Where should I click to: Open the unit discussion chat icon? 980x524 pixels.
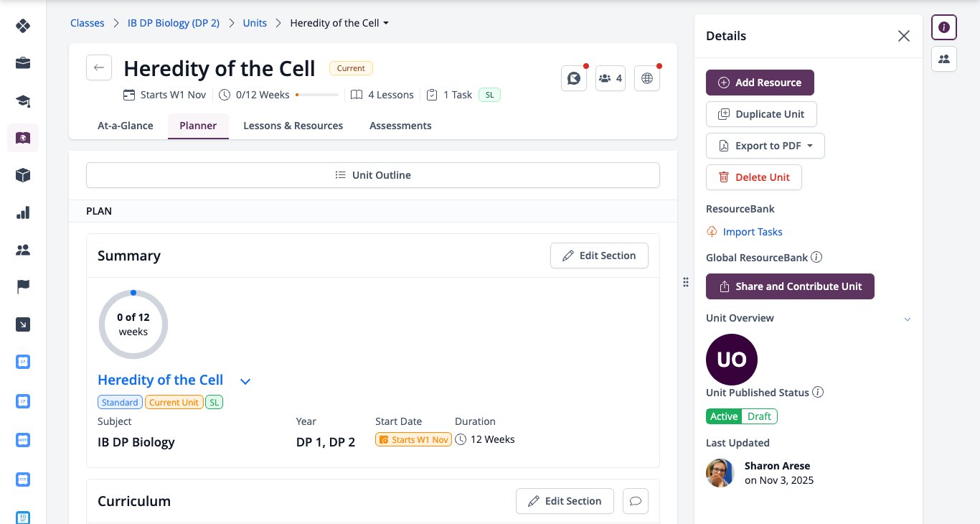pos(574,78)
